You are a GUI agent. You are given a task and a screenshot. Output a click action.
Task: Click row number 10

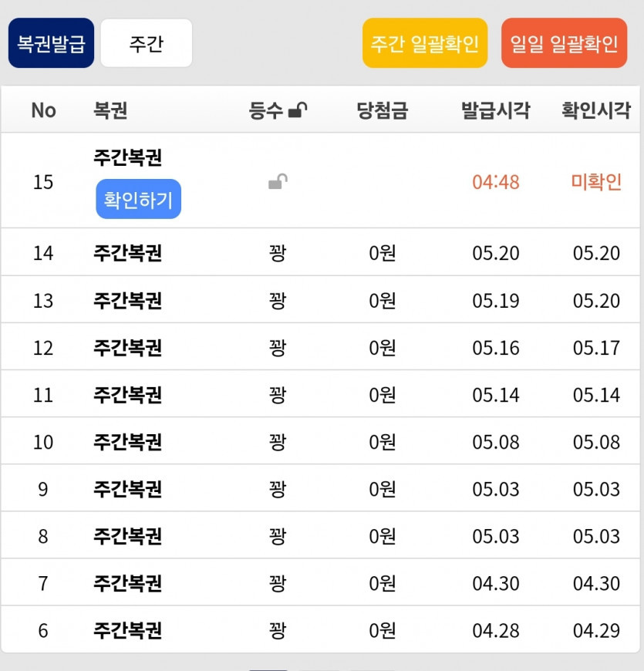[43, 442]
